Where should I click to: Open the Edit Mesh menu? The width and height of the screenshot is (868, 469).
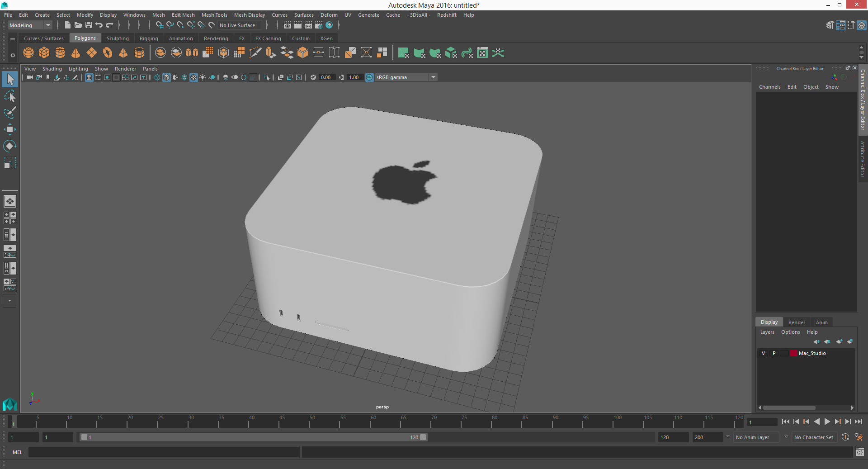tap(183, 15)
